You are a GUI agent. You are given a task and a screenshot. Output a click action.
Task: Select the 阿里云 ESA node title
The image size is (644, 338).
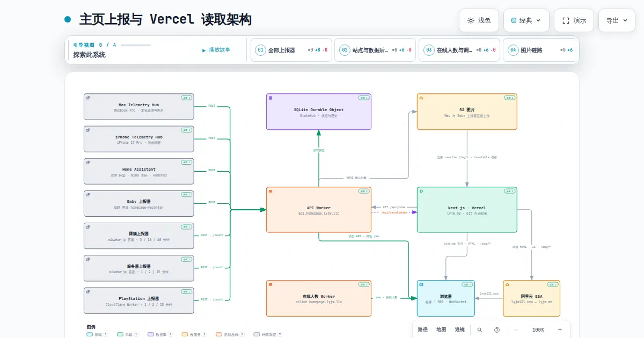point(531,296)
